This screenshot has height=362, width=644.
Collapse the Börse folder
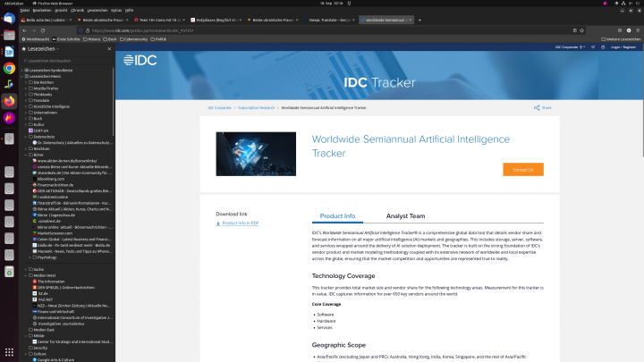(26, 155)
